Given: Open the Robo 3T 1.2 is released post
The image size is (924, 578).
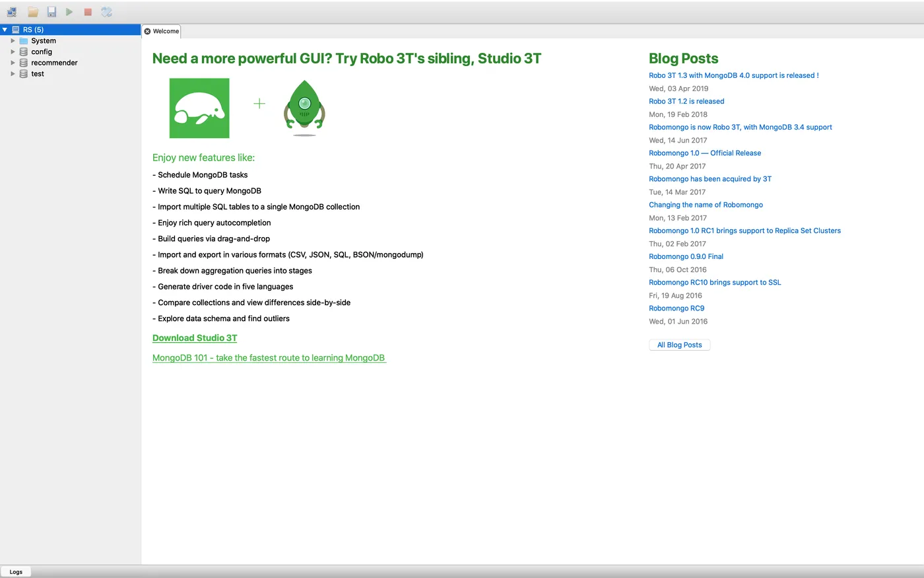Looking at the screenshot, I should pyautogui.click(x=686, y=101).
